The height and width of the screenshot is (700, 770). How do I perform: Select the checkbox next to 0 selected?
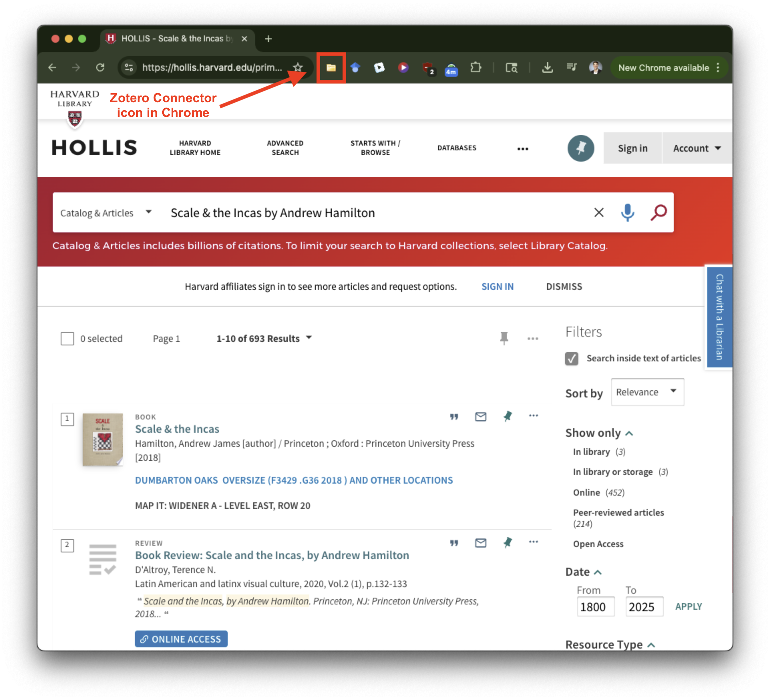(x=67, y=339)
